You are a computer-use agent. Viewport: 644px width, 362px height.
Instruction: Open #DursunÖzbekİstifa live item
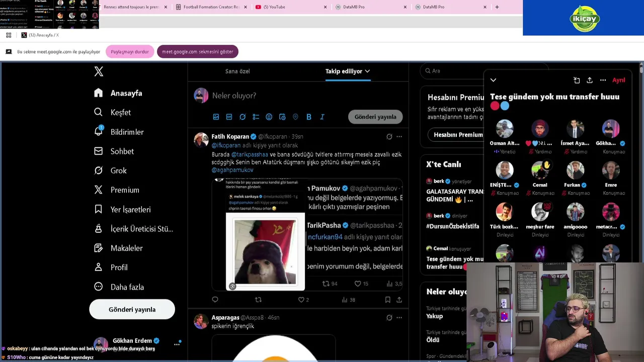tap(452, 226)
